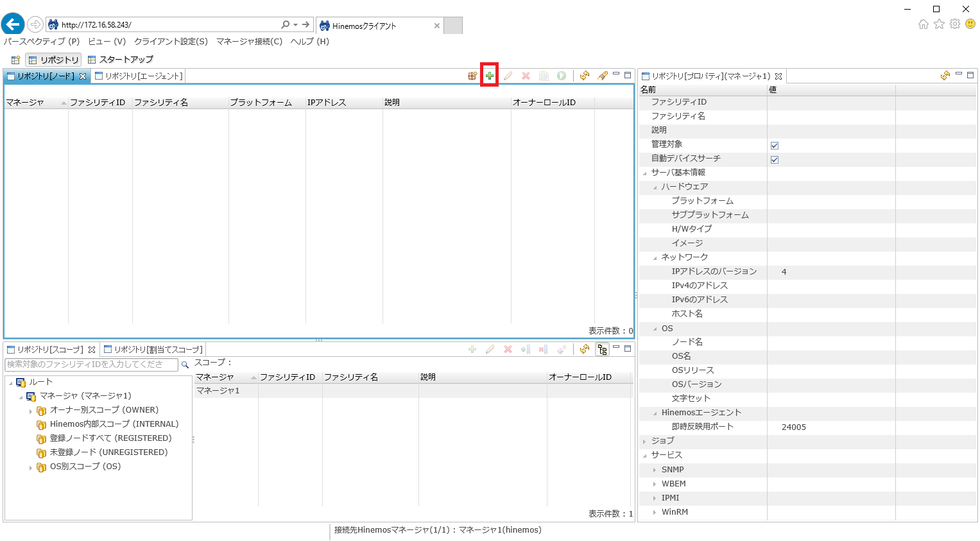Click the 即時反映用ポート value 24005
The image size is (980, 541).
pos(794,427)
